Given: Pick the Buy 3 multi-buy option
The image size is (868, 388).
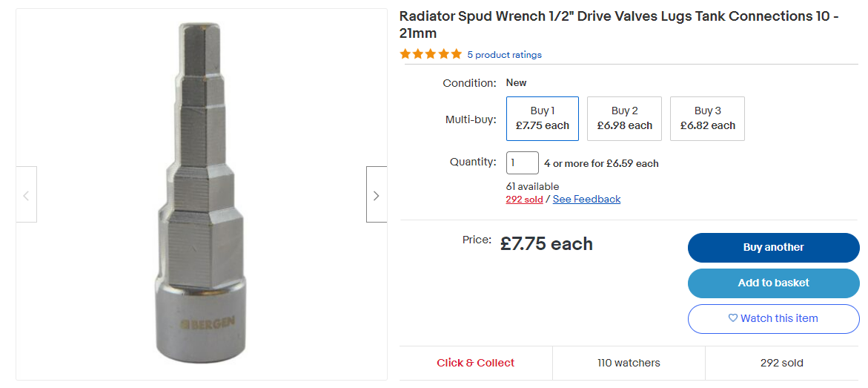Looking at the screenshot, I should 707,118.
